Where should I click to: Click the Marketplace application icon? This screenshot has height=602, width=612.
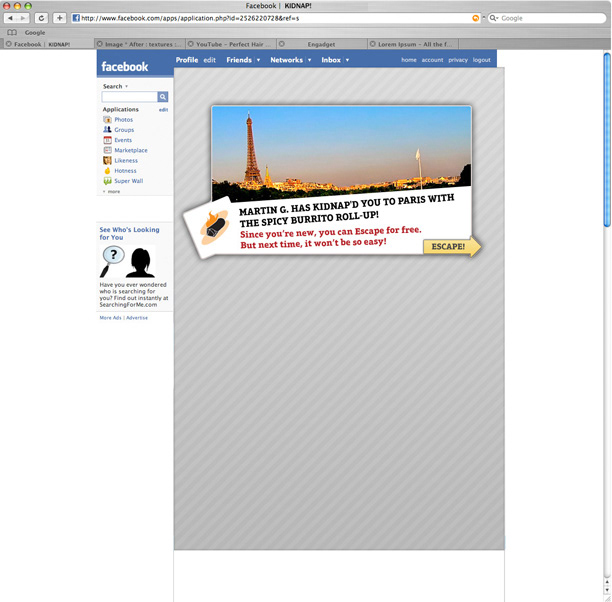coord(107,150)
